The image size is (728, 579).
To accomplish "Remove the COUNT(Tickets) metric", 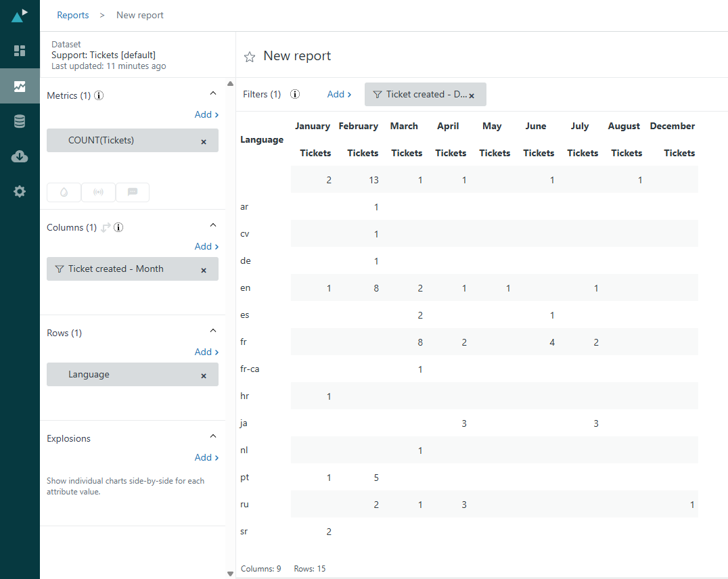I will tap(204, 141).
